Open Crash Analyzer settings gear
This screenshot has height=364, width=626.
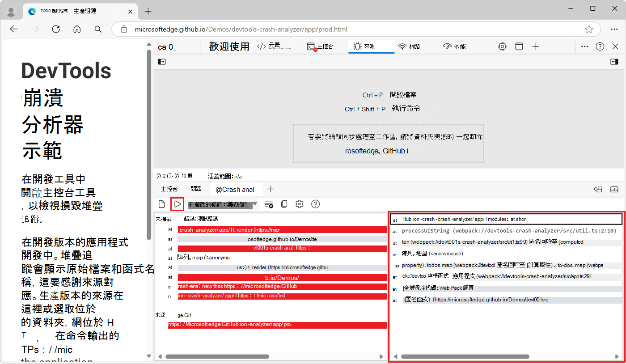pos(299,204)
